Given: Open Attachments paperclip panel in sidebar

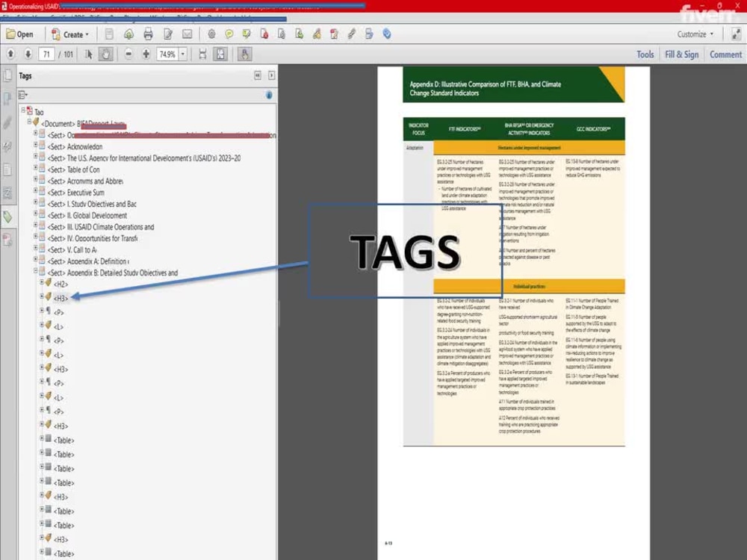Looking at the screenshot, I should pyautogui.click(x=7, y=123).
